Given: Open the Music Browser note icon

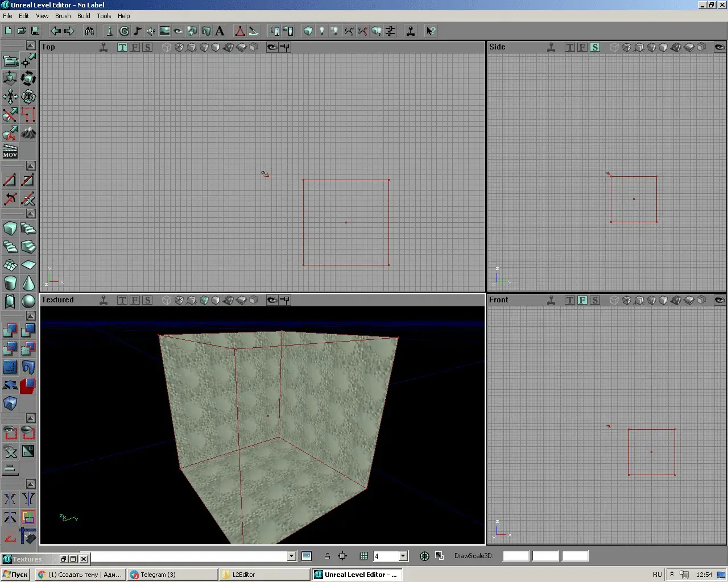Looking at the screenshot, I should 138,31.
